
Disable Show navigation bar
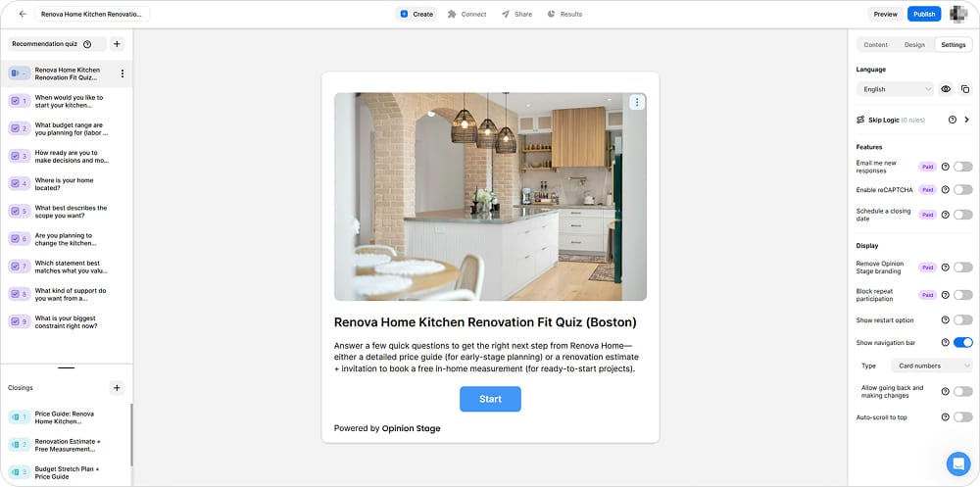tap(962, 343)
